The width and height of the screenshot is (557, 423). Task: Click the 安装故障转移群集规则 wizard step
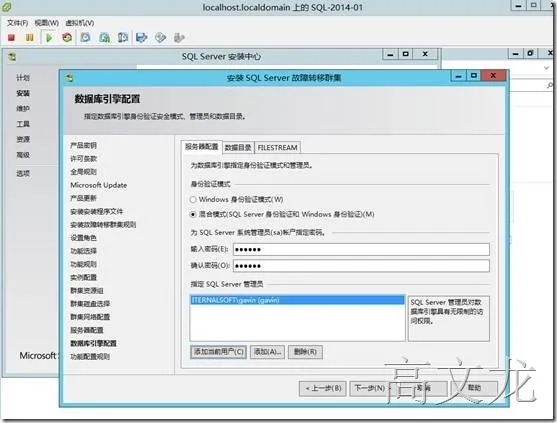pos(103,224)
